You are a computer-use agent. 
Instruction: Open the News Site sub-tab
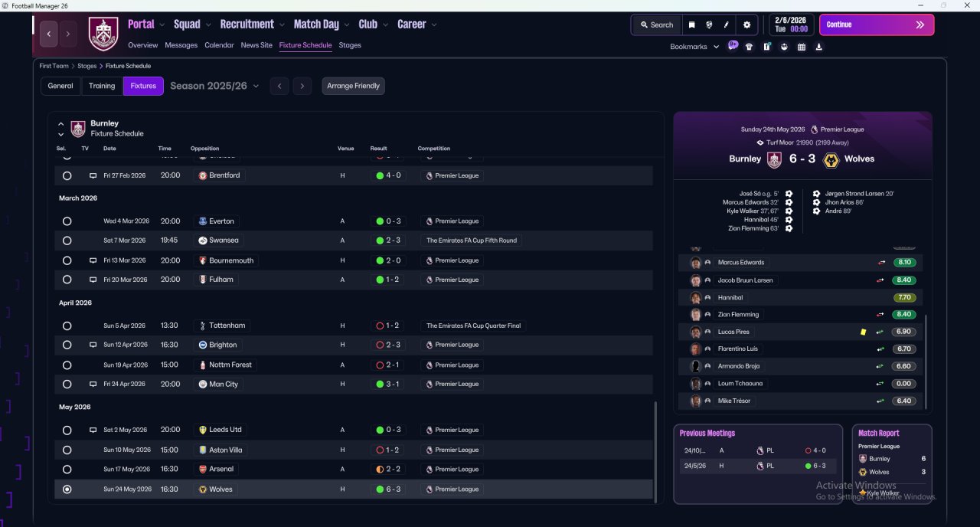coord(256,45)
